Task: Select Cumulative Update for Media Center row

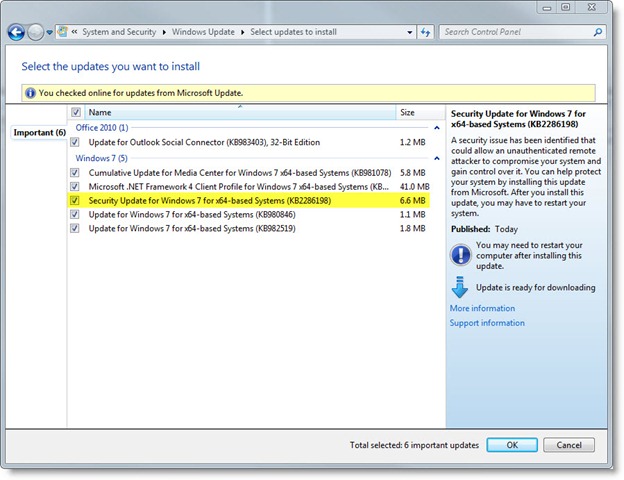Action: pos(249,173)
